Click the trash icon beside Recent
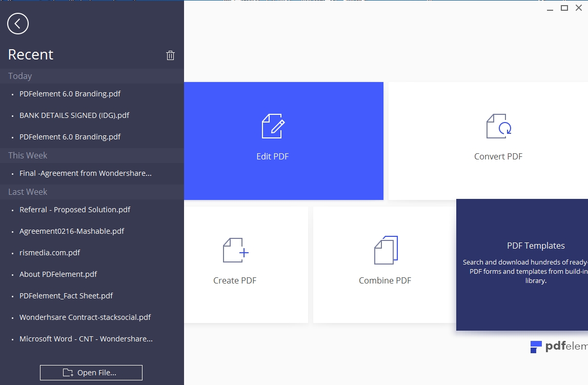This screenshot has height=385, width=588. [x=170, y=55]
